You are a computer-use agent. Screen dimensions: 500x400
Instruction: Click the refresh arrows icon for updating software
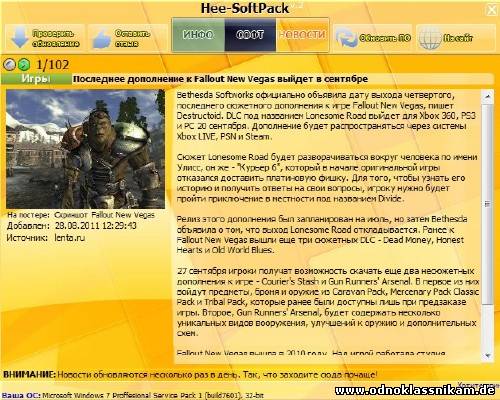click(346, 38)
